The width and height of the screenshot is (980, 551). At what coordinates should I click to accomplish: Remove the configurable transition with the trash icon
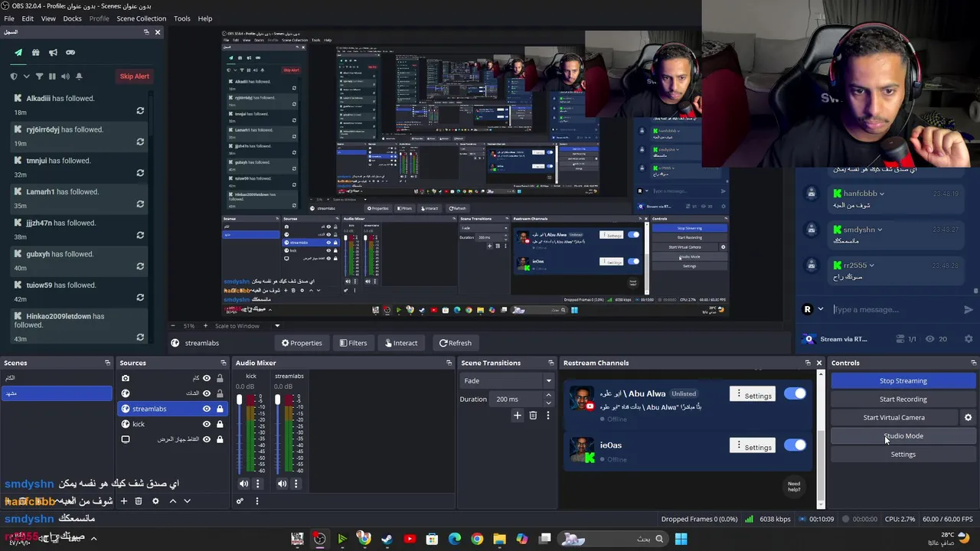point(533,416)
